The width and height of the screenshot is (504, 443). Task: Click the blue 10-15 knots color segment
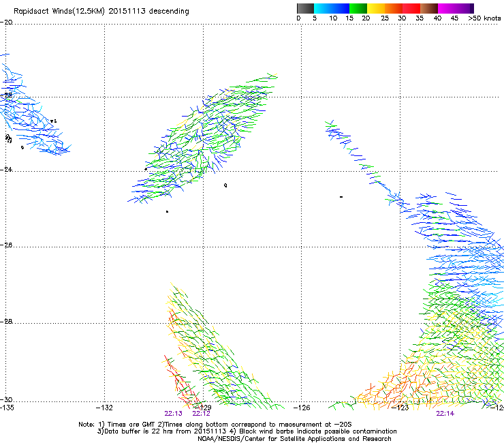pyautogui.click(x=341, y=8)
